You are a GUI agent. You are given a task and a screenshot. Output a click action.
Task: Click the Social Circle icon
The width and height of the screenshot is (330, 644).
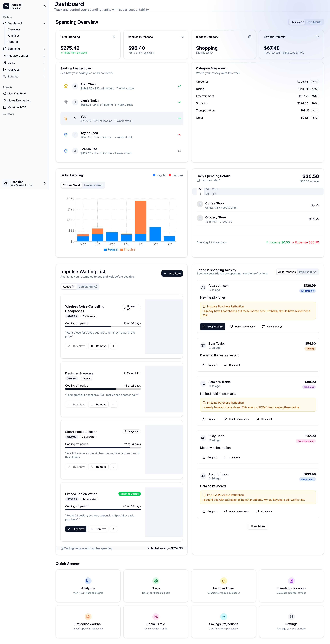(156, 616)
